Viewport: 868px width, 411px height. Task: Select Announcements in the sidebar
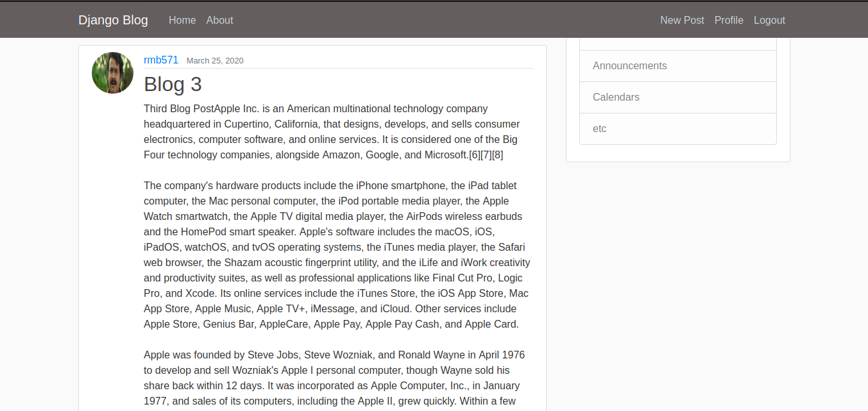(x=629, y=66)
